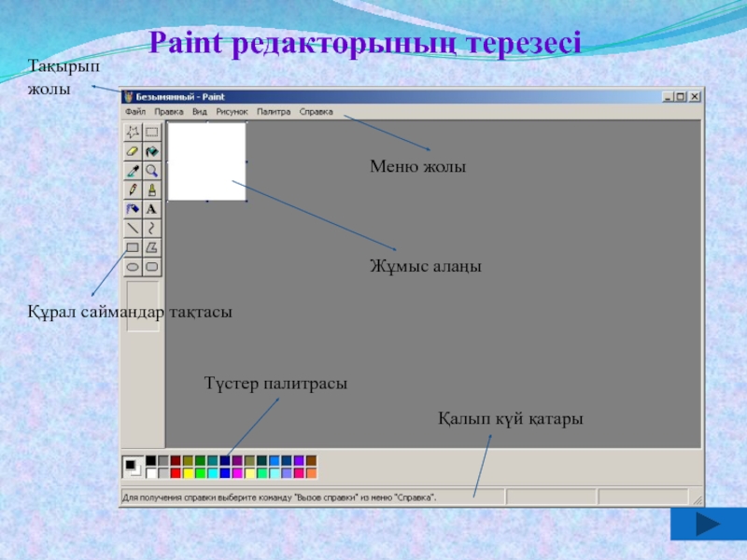This screenshot has width=747, height=560.
Task: Open the Палитра menu
Action: (x=274, y=111)
